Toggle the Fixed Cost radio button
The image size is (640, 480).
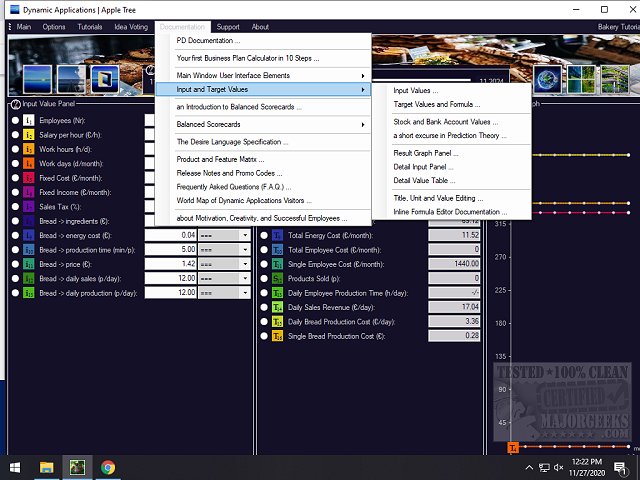tap(16, 178)
